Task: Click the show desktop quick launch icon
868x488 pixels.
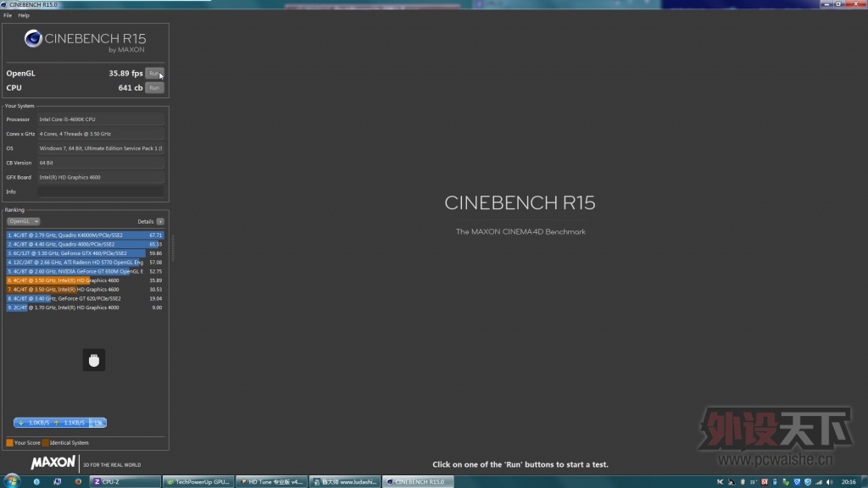Action: [57, 482]
